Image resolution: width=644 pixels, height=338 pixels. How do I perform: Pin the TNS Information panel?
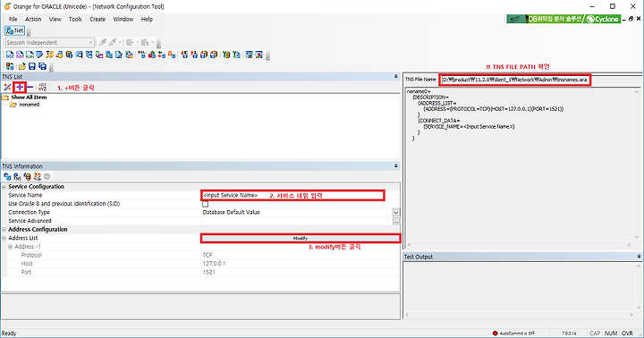pos(396,166)
